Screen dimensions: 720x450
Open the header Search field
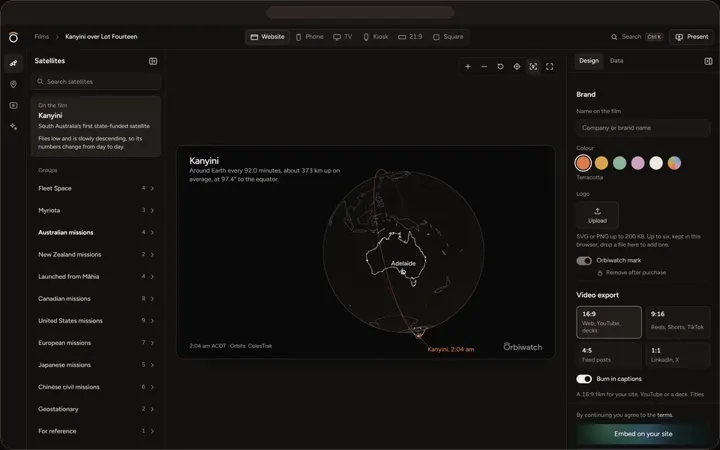coord(636,37)
